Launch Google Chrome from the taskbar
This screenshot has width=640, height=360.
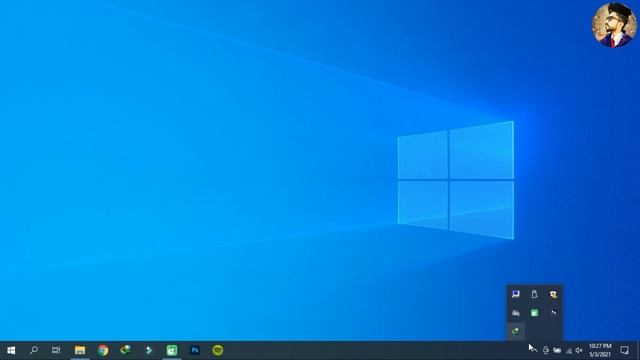(x=103, y=350)
